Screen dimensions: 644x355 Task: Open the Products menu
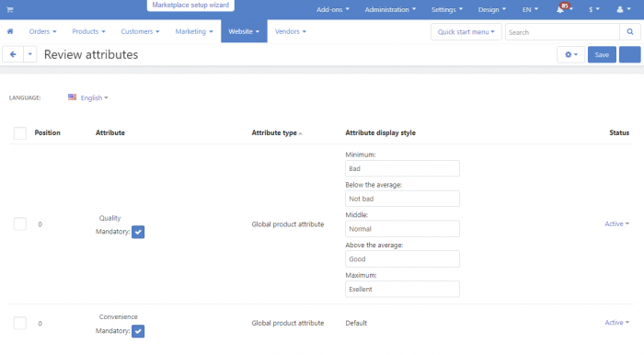click(88, 31)
